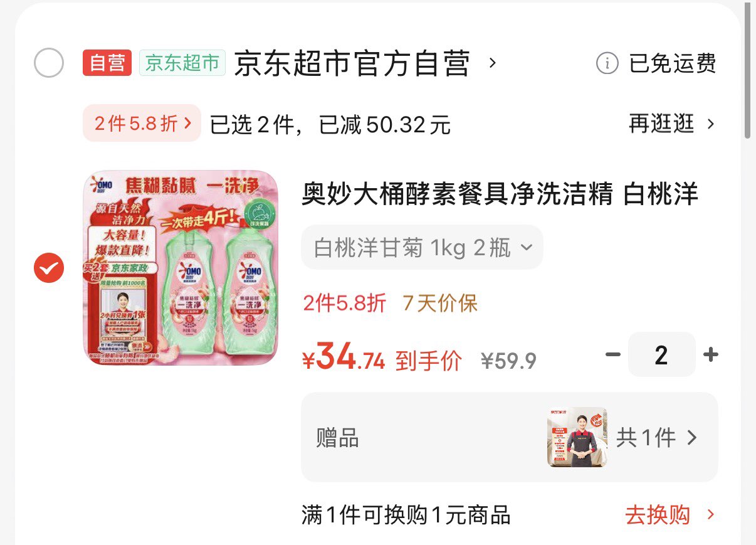Tap the 赠品 gift row
Screen dimensions: 756x545
(x=510, y=437)
